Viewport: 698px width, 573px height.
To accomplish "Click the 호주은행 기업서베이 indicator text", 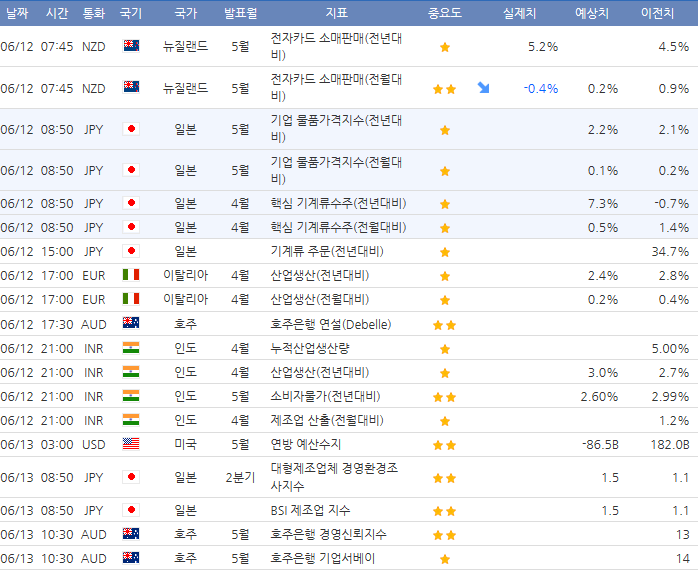I will tap(323, 558).
